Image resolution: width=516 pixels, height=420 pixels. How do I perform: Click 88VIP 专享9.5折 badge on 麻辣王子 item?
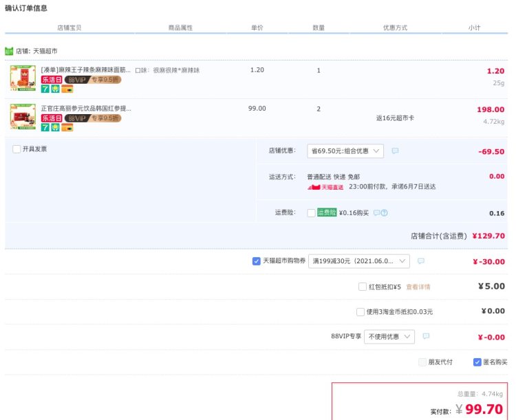(x=93, y=80)
